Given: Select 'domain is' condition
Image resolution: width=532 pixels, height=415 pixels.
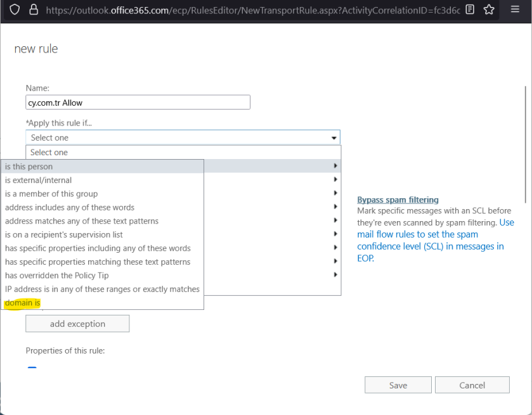Looking at the screenshot, I should 23,303.
